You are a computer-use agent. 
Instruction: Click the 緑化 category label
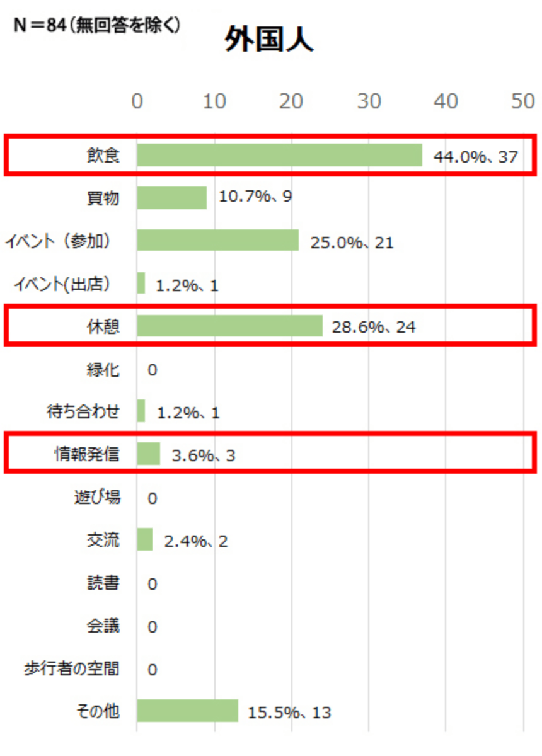click(x=103, y=370)
